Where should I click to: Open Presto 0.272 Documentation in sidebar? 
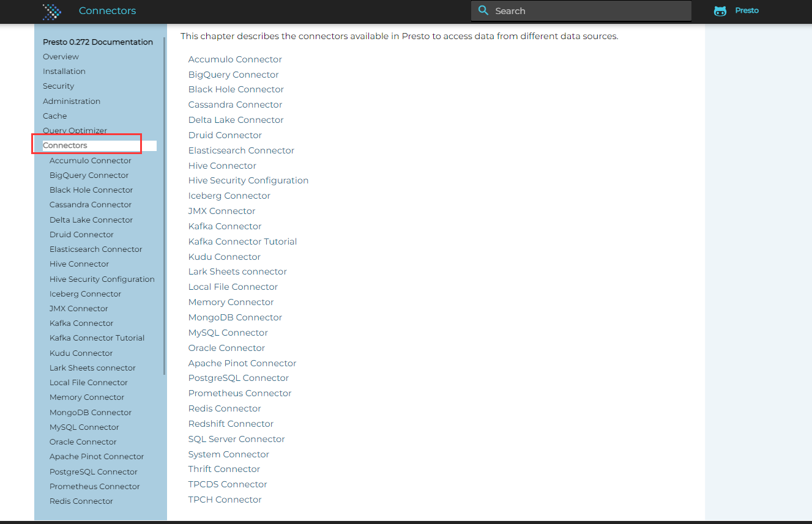click(98, 42)
